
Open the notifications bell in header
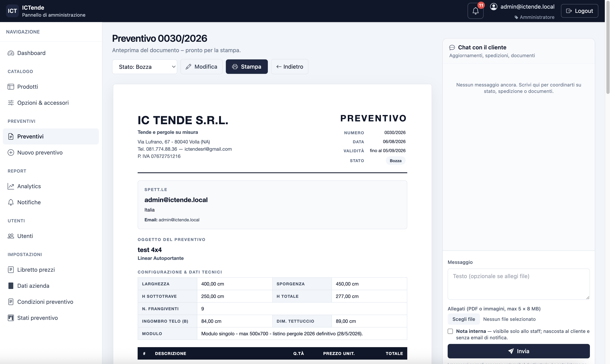point(475,11)
